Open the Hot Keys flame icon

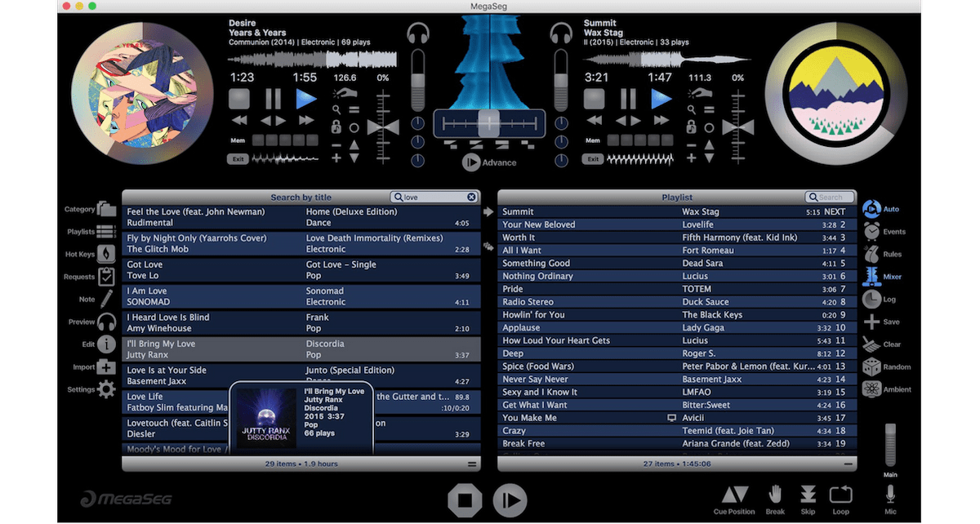[x=106, y=254]
